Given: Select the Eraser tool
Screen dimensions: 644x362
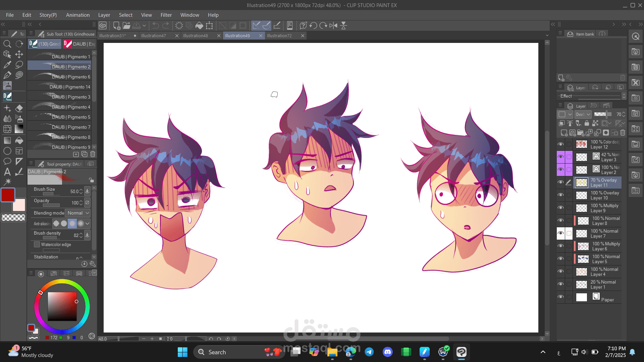Looking at the screenshot, I should pos(19,108).
